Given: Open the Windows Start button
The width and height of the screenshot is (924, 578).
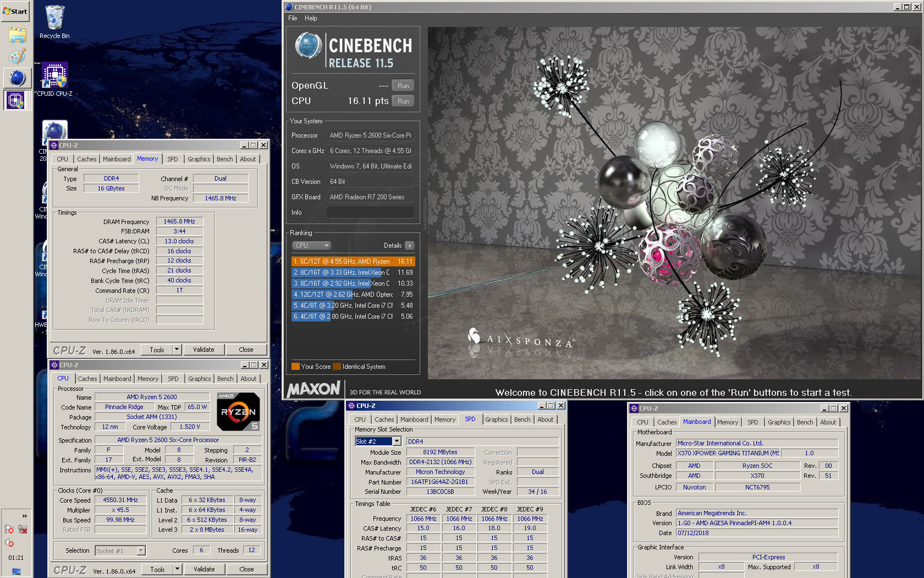Looking at the screenshot, I should [x=15, y=11].
